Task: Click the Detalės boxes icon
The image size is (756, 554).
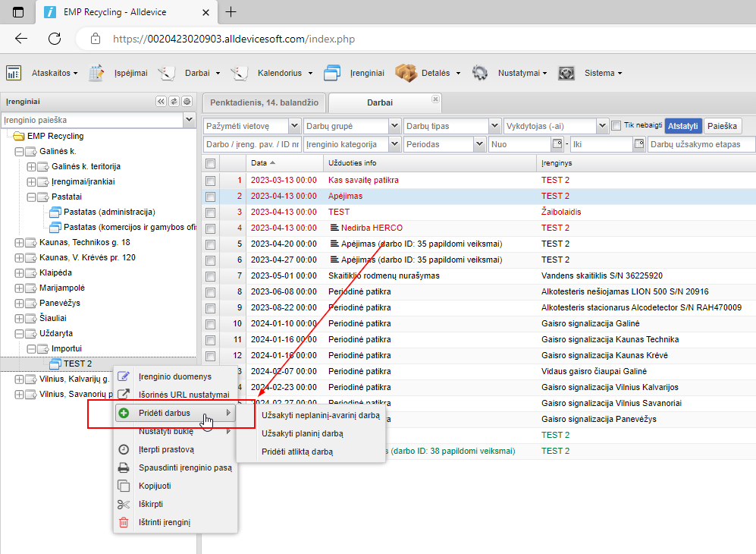Action: click(x=406, y=73)
